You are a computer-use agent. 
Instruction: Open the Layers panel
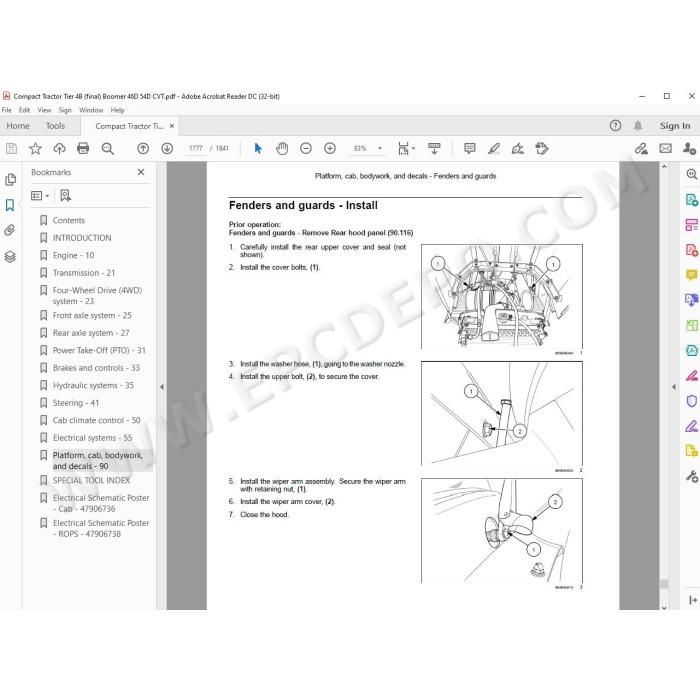pyautogui.click(x=10, y=256)
